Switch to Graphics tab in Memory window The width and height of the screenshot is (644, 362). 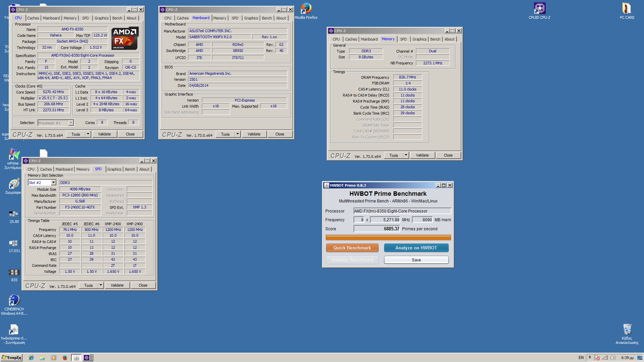[x=420, y=39]
